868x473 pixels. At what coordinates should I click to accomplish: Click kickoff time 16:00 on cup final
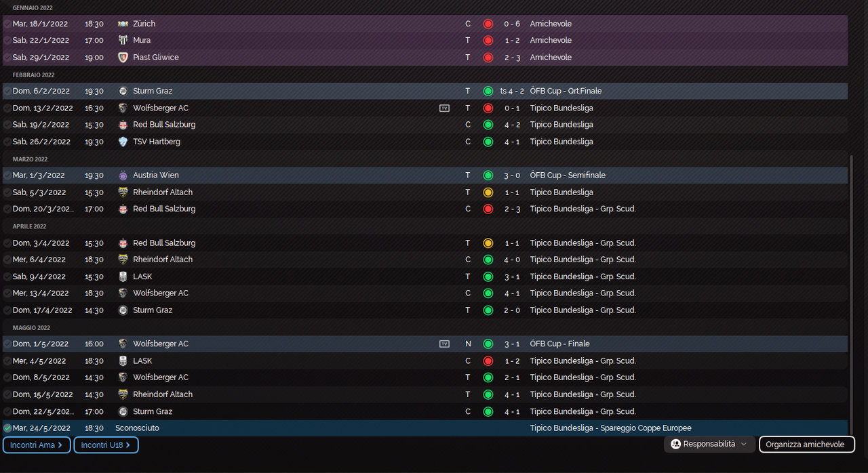pos(94,344)
